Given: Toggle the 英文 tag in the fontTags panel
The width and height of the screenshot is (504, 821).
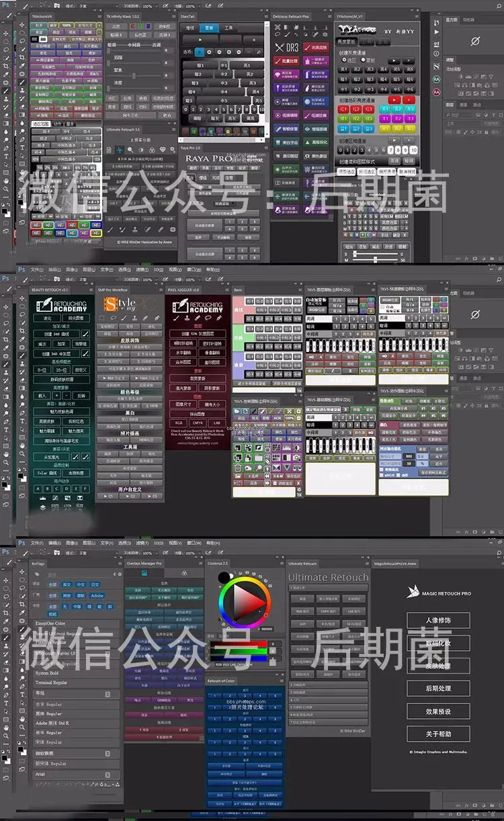Looking at the screenshot, I should 67,585.
